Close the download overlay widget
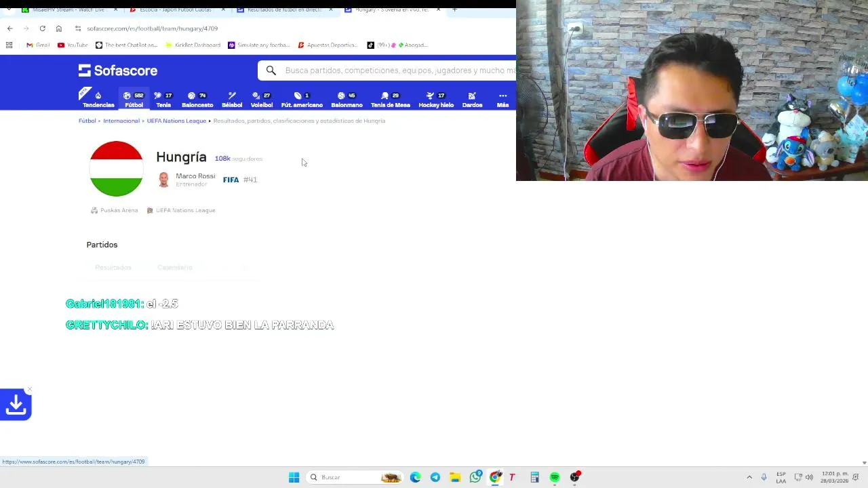The width and height of the screenshot is (868, 488). (x=29, y=390)
